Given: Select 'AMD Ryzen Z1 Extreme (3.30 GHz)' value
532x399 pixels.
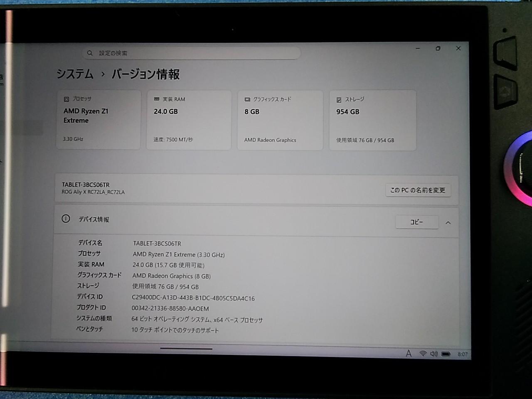Looking at the screenshot, I should coord(179,254).
